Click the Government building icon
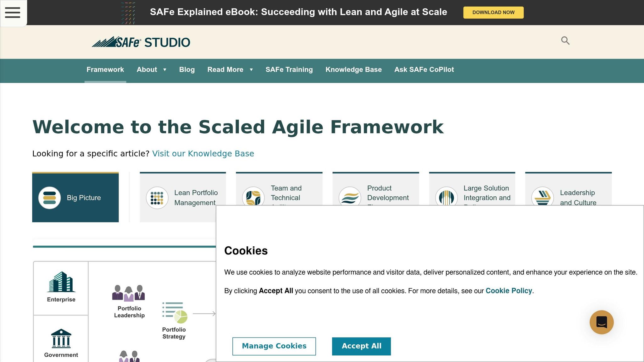The height and width of the screenshot is (362, 644). (x=61, y=338)
